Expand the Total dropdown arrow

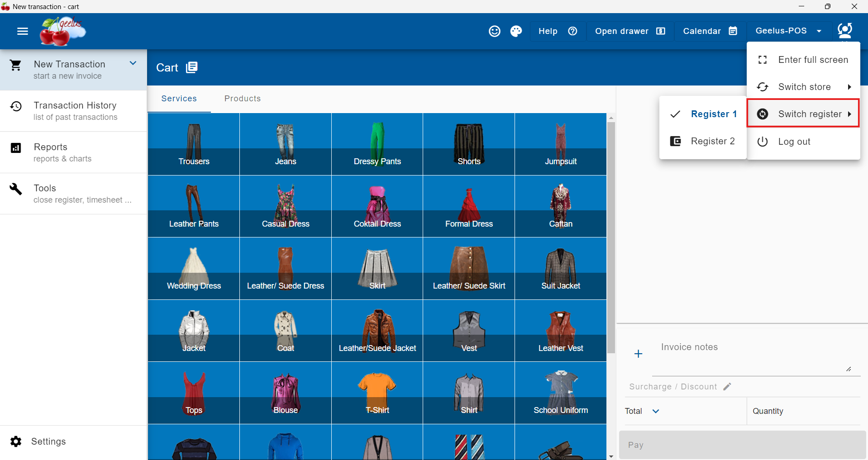click(655, 411)
